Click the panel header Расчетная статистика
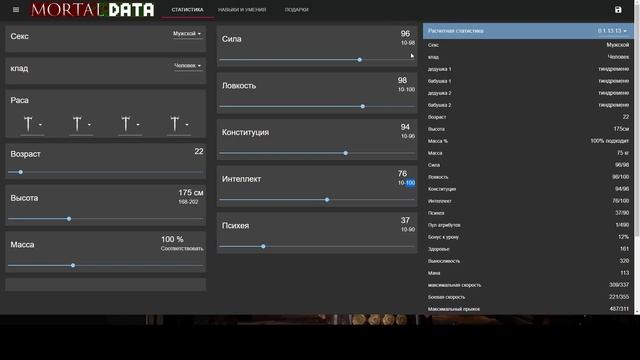This screenshot has width=640, height=360. pyautogui.click(x=456, y=31)
